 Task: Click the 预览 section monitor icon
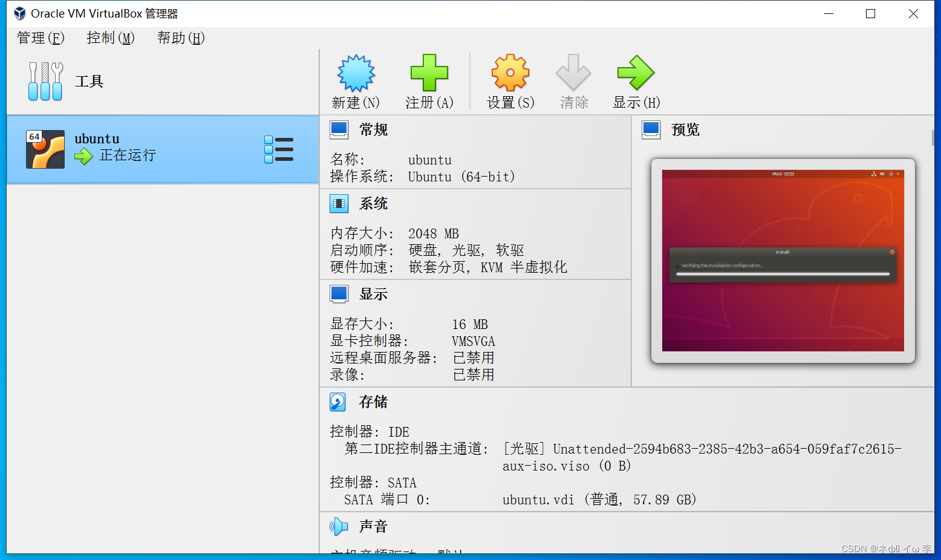click(x=651, y=130)
